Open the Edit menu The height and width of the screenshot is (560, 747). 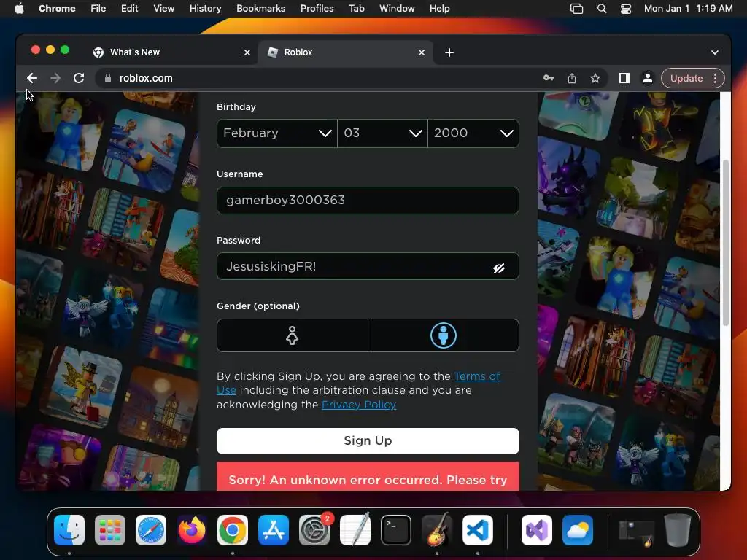(x=129, y=9)
